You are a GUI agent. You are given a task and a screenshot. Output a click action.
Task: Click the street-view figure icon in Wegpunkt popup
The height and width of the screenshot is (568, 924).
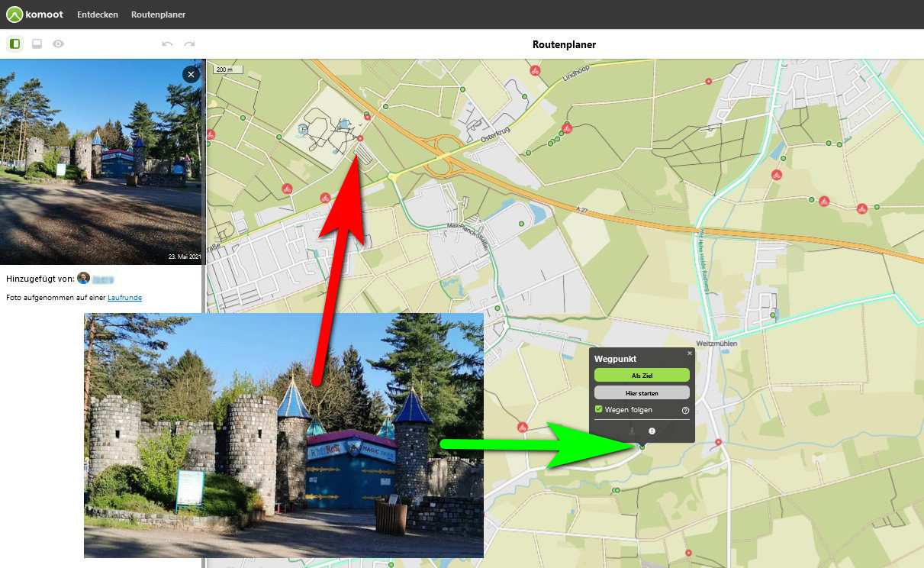point(632,431)
